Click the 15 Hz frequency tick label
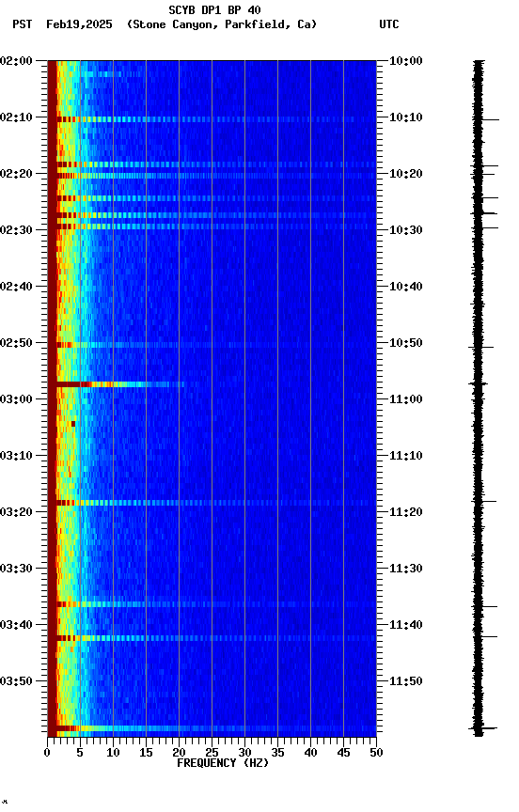This screenshot has width=519, height=812. (146, 753)
